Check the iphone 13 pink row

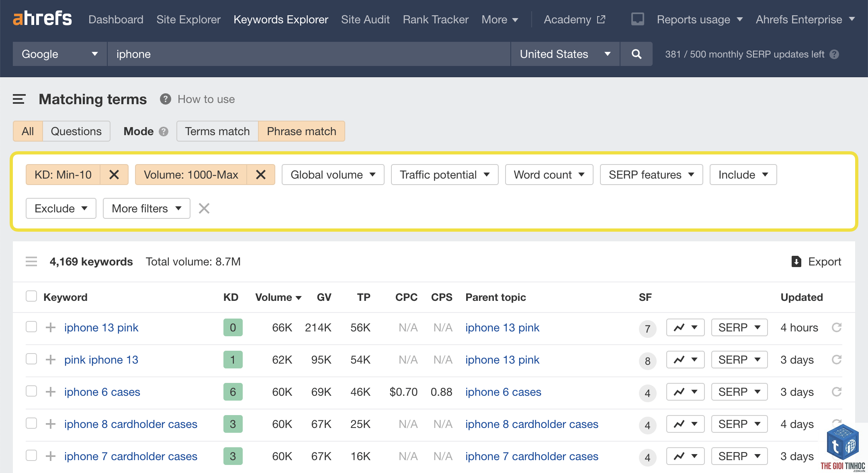(x=31, y=327)
